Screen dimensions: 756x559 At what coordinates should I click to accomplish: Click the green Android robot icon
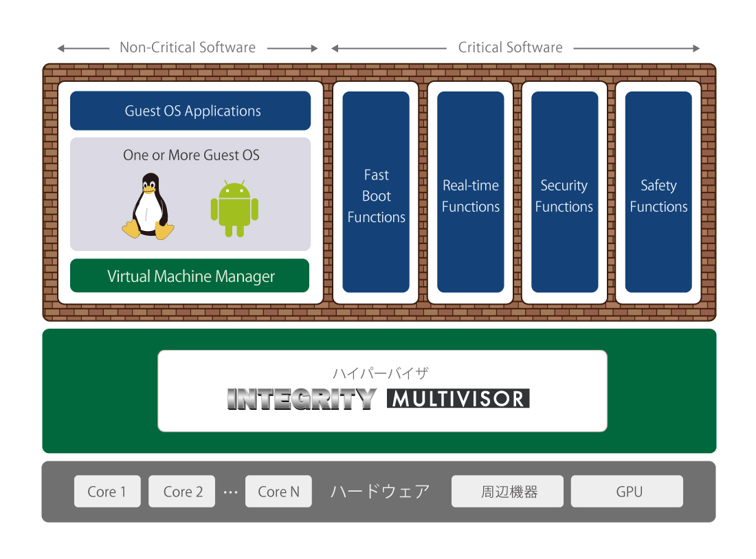(x=234, y=208)
